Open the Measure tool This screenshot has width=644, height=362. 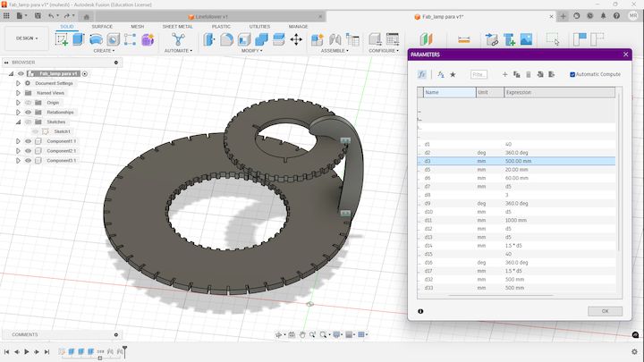coord(463,40)
